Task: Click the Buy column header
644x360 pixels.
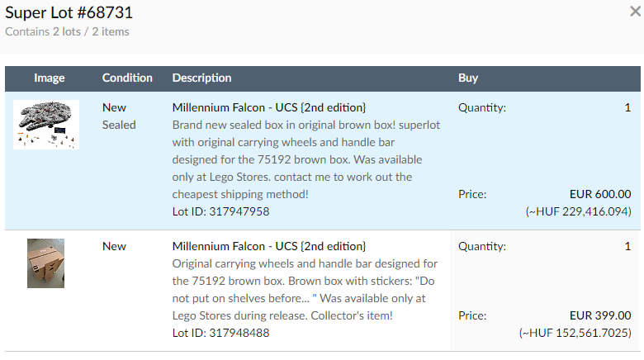Action: coord(468,78)
